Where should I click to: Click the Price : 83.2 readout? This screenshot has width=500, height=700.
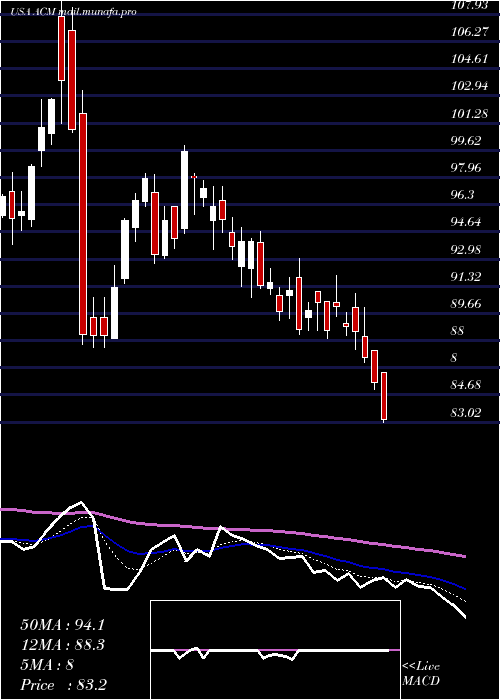click(63, 685)
